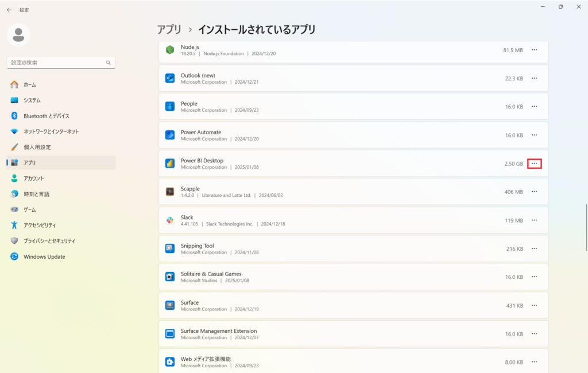Click the Solitaire & Casual Games icon
Image resolution: width=588 pixels, height=373 pixels.
coord(170,277)
